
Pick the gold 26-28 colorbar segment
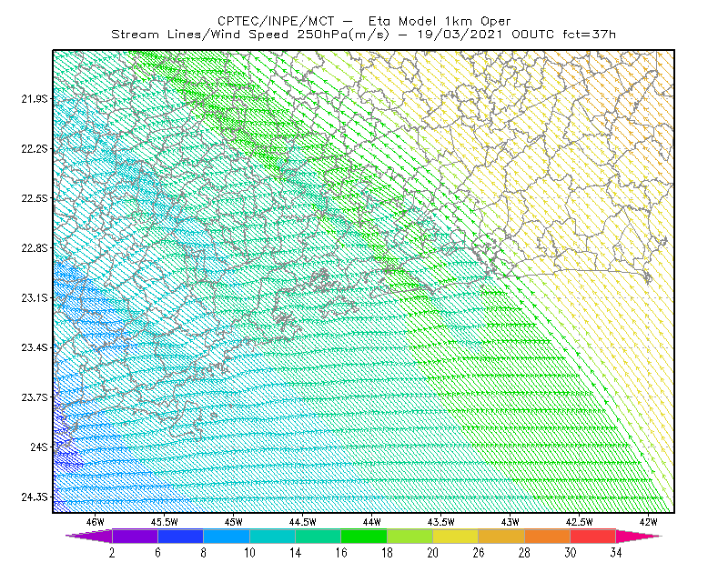coord(501,536)
